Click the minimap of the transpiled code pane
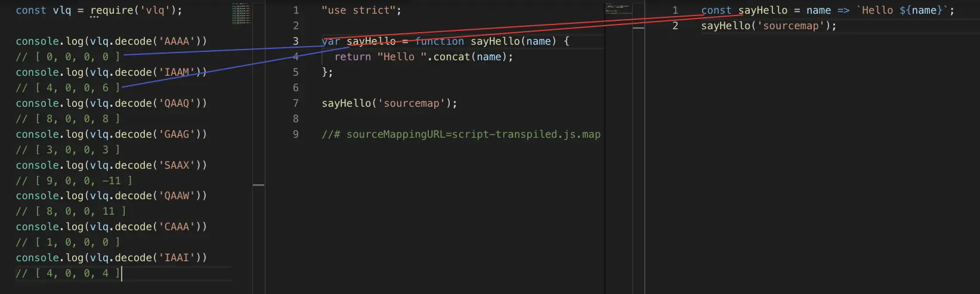The width and height of the screenshot is (980, 294). (x=619, y=8)
